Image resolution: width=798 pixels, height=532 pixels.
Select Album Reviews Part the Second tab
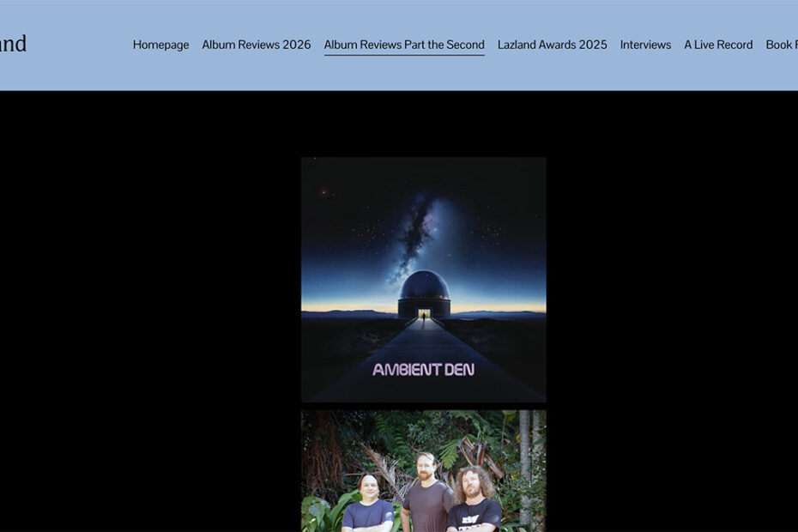coord(404,45)
